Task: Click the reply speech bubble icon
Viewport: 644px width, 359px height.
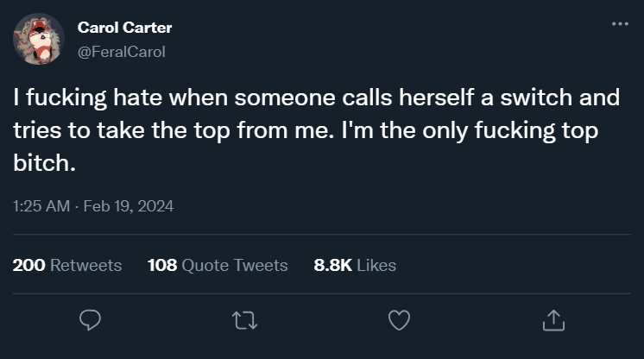Action: click(91, 320)
